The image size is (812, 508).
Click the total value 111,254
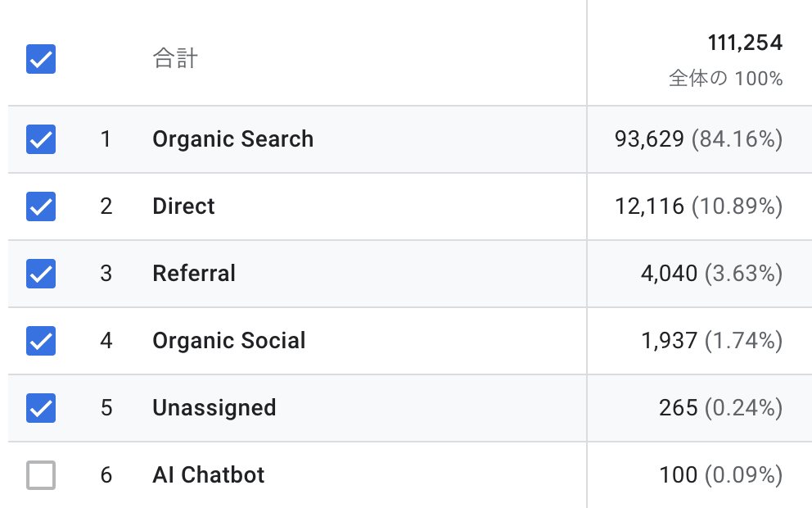point(745,43)
